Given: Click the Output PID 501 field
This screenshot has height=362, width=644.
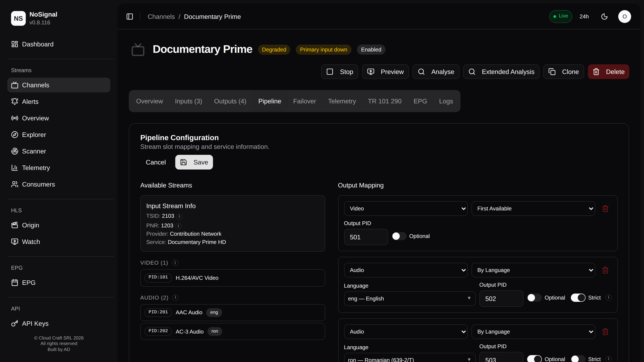Looking at the screenshot, I should (366, 237).
